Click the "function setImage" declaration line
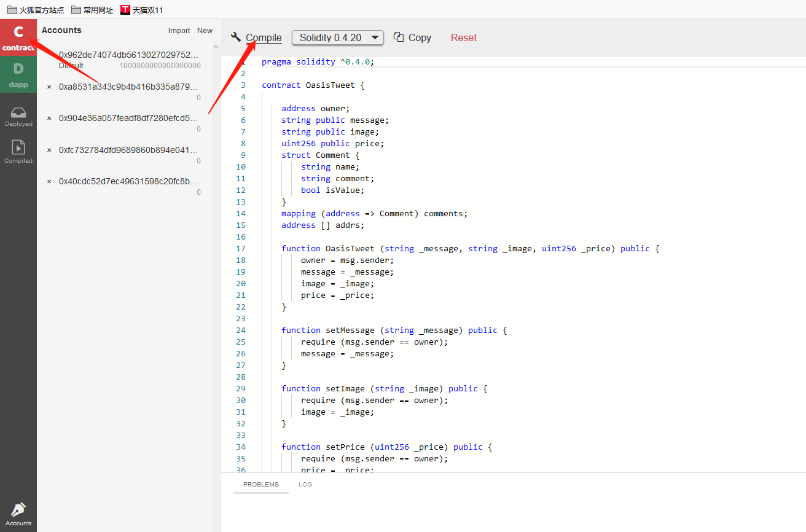Viewport: 806px width, 532px height. (x=384, y=388)
